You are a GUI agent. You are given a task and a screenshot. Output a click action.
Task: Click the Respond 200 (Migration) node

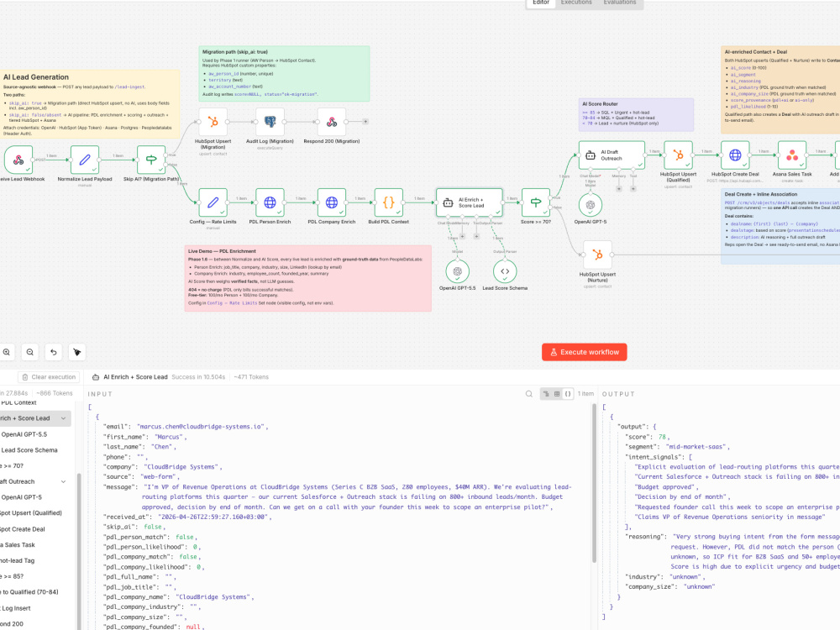point(332,122)
